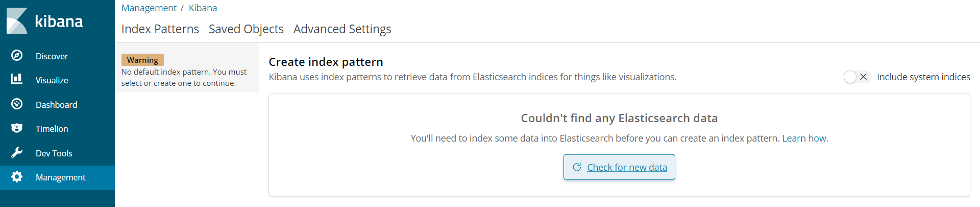Switch to the Index Patterns tab

(x=160, y=29)
